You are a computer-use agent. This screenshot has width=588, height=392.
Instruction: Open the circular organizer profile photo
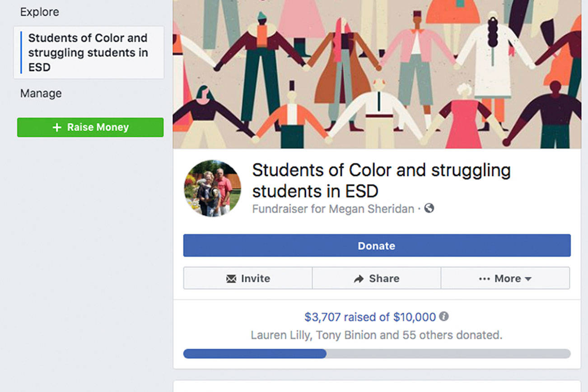point(212,188)
